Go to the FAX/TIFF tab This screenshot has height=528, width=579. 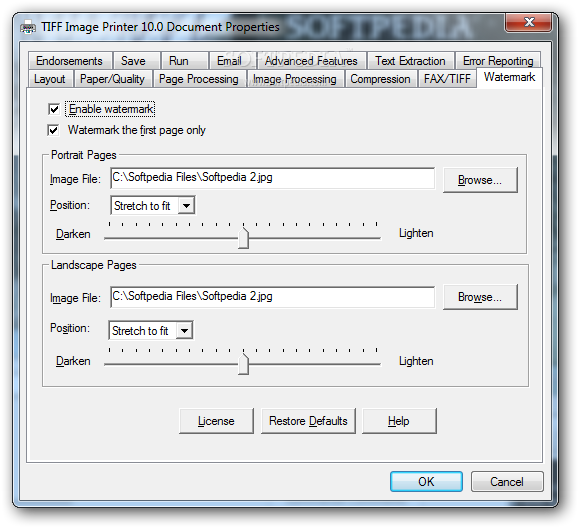click(x=447, y=79)
